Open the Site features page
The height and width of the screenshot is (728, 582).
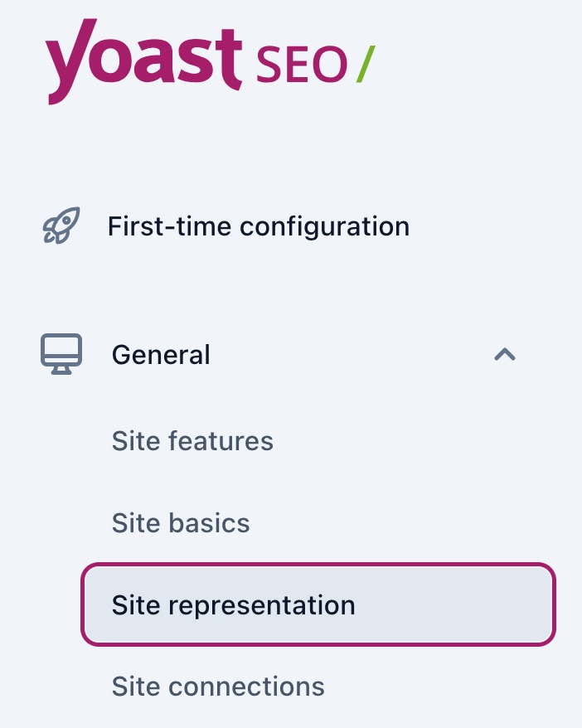tap(192, 441)
